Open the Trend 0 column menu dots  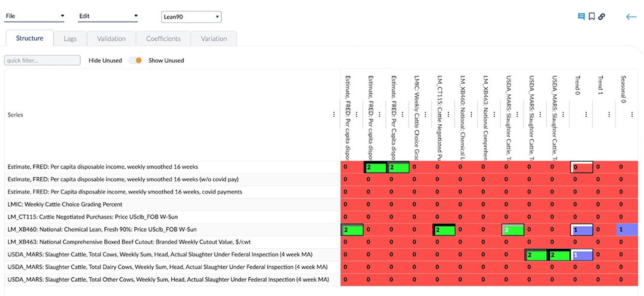[x=586, y=115]
